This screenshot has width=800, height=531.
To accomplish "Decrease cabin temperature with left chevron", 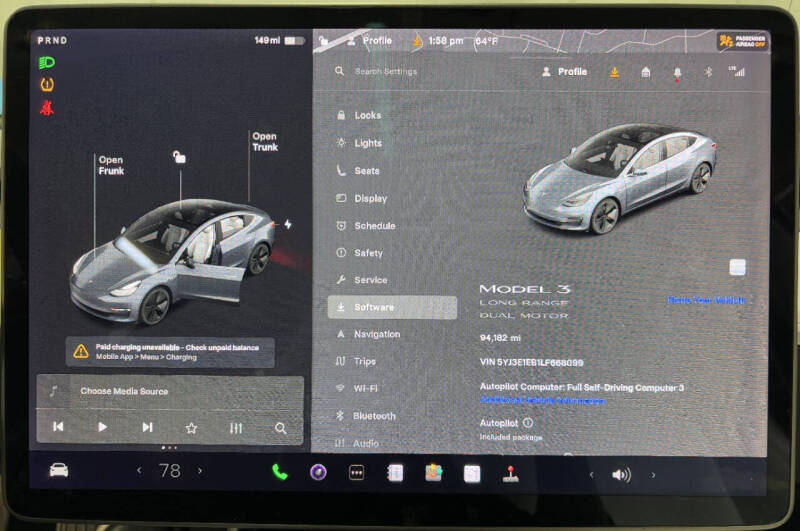I will 139,470.
